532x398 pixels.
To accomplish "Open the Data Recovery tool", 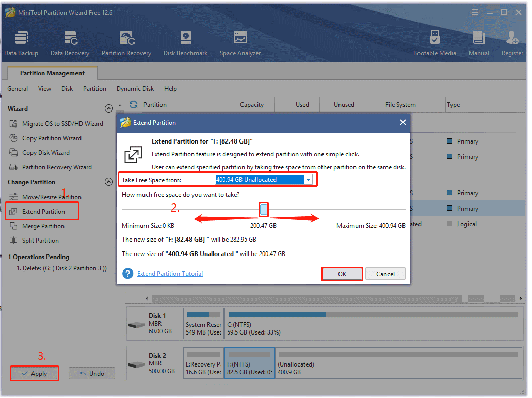I will pos(70,43).
